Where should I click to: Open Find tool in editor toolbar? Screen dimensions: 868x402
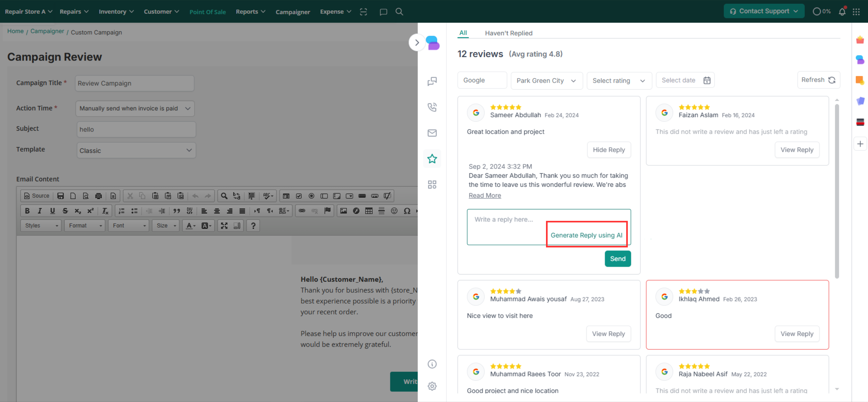tap(224, 196)
